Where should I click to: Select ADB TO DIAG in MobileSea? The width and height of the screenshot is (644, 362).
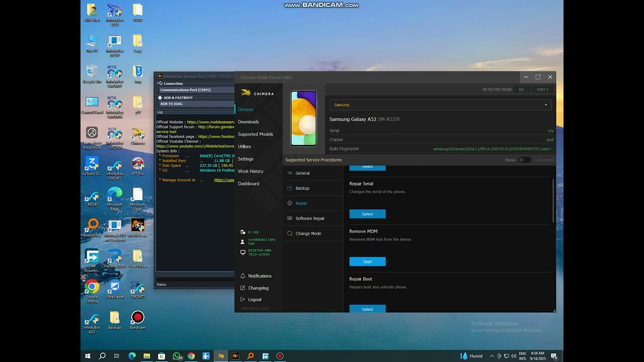(x=197, y=104)
